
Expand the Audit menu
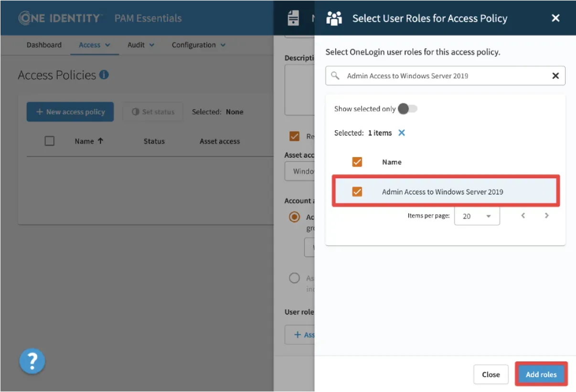[x=141, y=45]
